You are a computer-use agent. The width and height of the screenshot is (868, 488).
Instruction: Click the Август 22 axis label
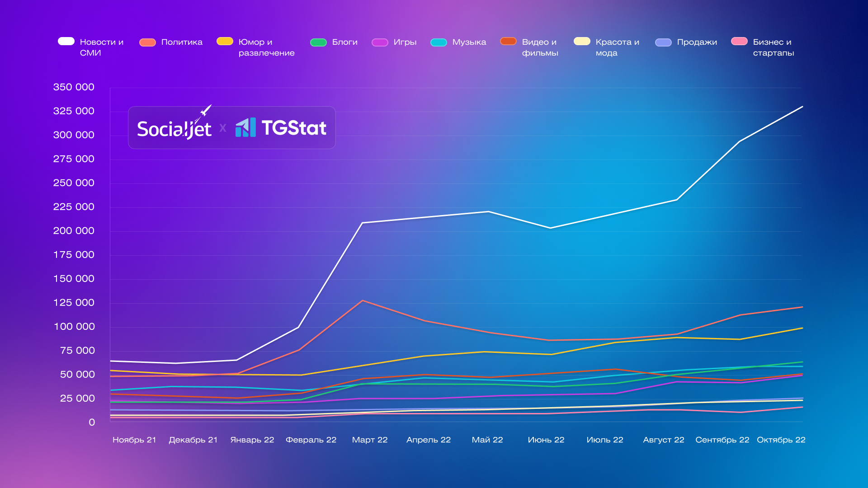point(664,440)
